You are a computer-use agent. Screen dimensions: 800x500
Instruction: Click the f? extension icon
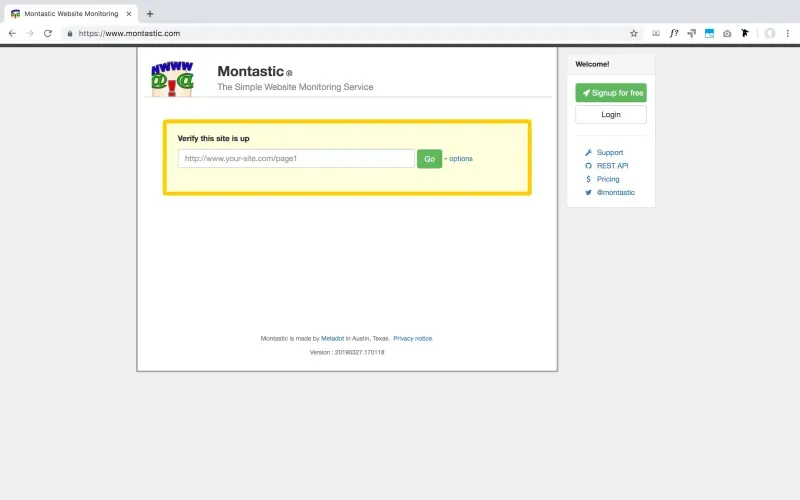pos(674,33)
